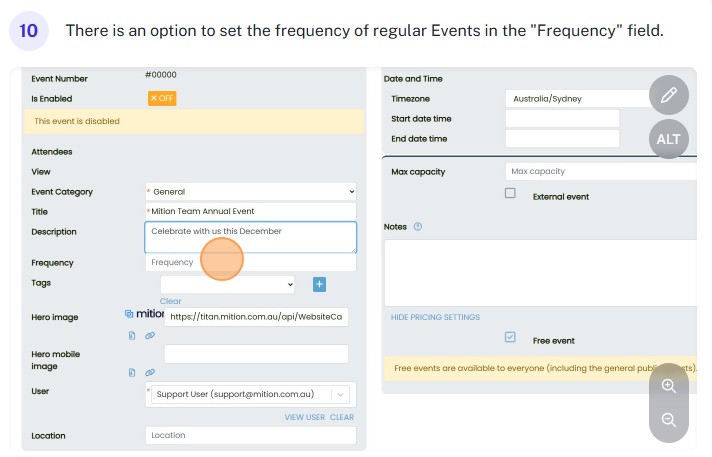This screenshot has width=712, height=457.
Task: Open the Event Category General dropdown
Action: pyautogui.click(x=250, y=191)
